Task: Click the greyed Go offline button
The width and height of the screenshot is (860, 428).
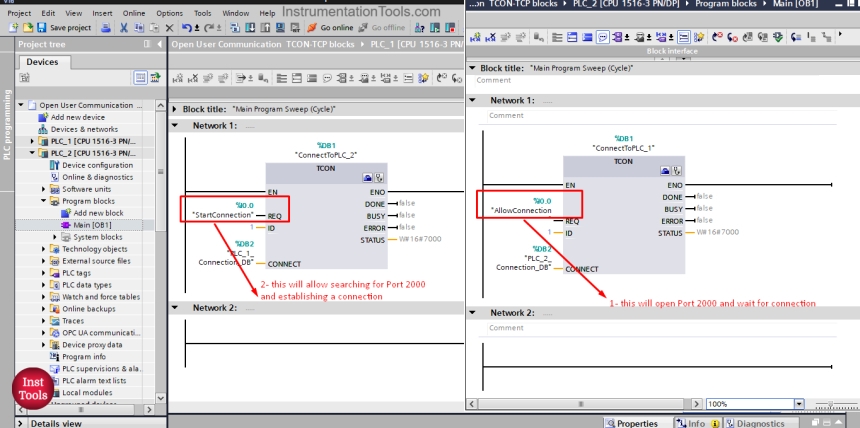Action: [x=382, y=27]
